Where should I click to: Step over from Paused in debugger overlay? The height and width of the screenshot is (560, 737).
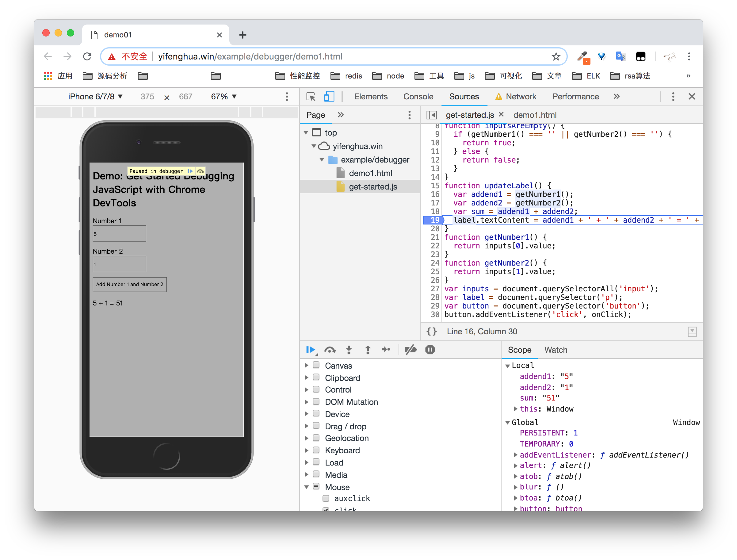point(200,171)
